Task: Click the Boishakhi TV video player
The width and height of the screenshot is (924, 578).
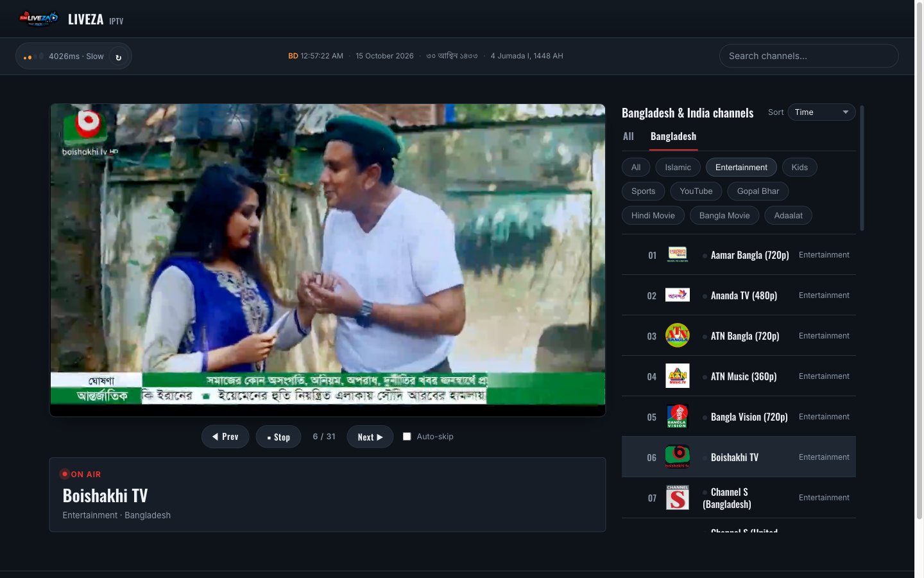Action: pos(327,260)
